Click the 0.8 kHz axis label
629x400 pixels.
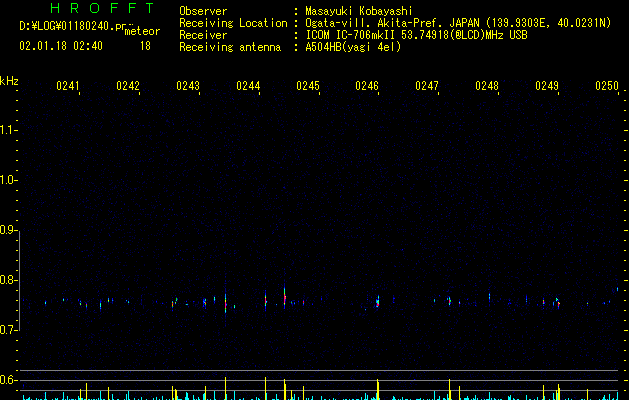pyautogui.click(x=8, y=280)
